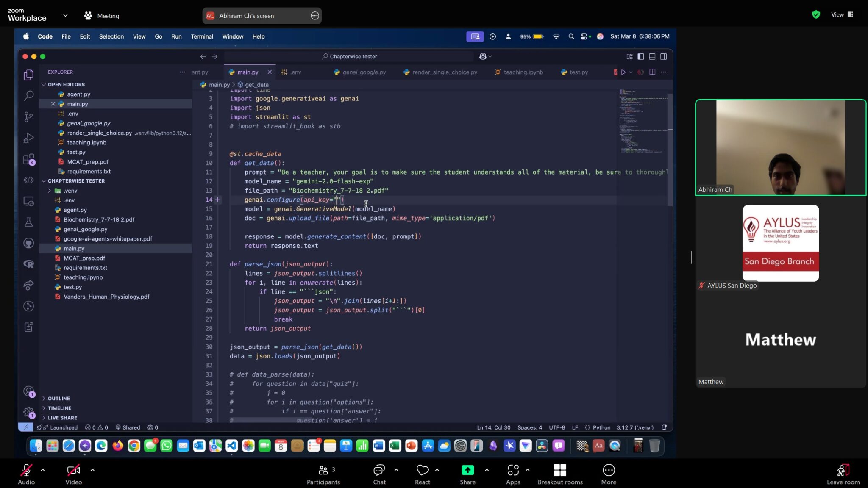Click Ln 14, Col 30 in status bar
Viewport: 868px width, 488px height.
point(494,427)
